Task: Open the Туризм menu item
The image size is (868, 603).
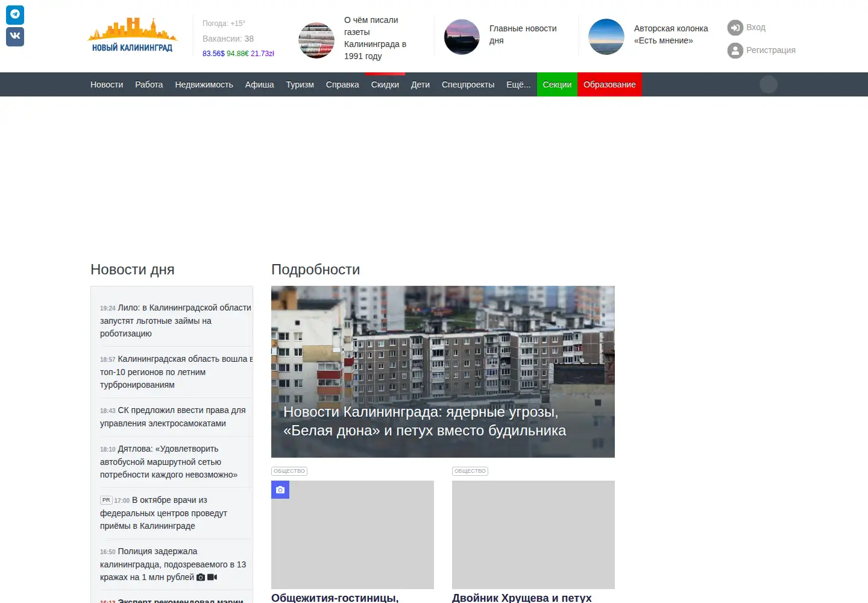Action: pos(300,84)
